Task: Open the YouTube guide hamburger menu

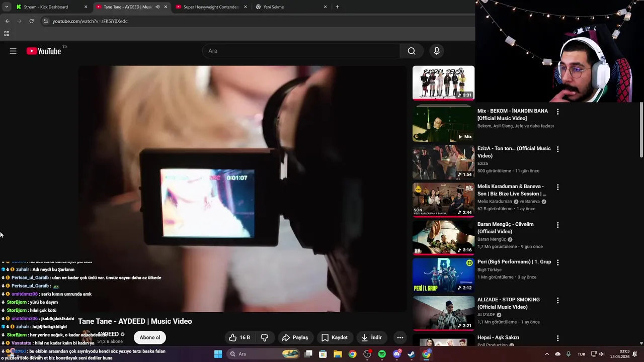Action: point(13,51)
